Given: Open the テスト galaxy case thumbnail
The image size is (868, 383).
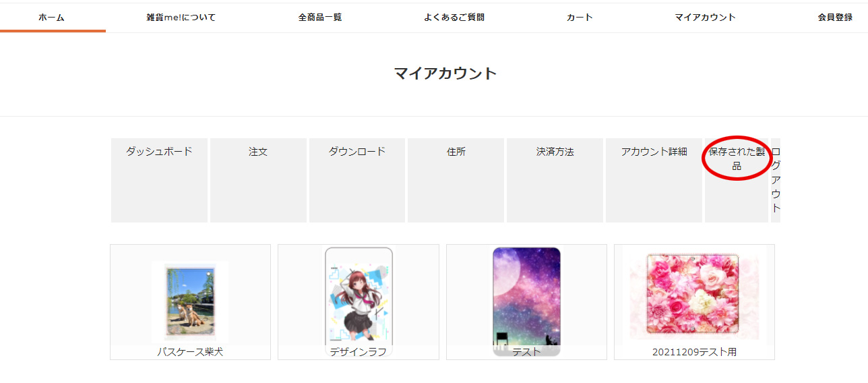Looking at the screenshot, I should point(526,301).
